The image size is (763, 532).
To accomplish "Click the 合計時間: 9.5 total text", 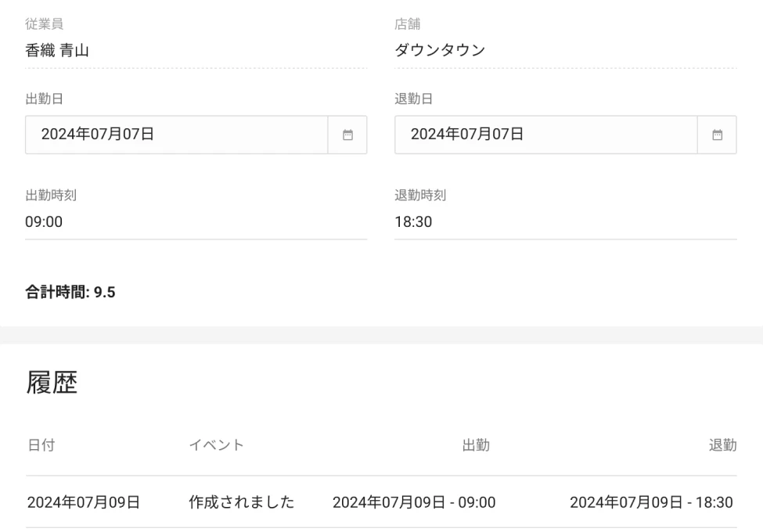I will [70, 293].
